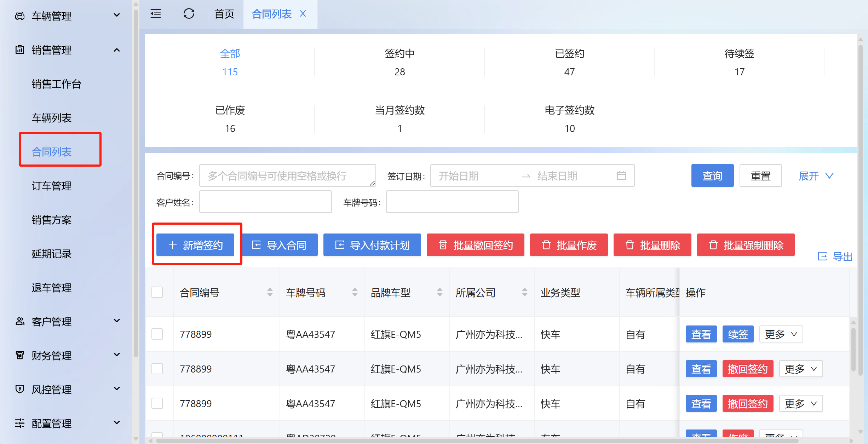The width and height of the screenshot is (868, 444).
Task: Toggle the select-all header checkbox
Action: tap(157, 292)
